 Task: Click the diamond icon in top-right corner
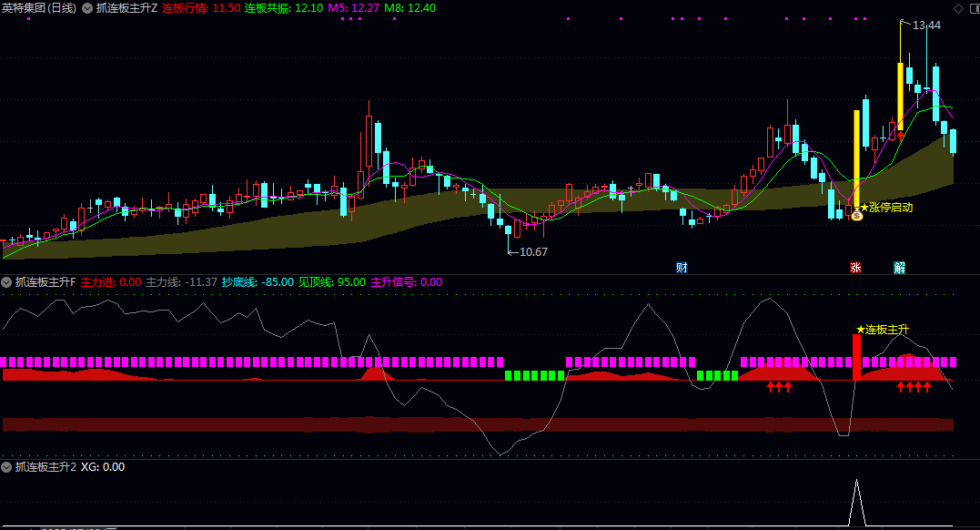pyautogui.click(x=958, y=8)
